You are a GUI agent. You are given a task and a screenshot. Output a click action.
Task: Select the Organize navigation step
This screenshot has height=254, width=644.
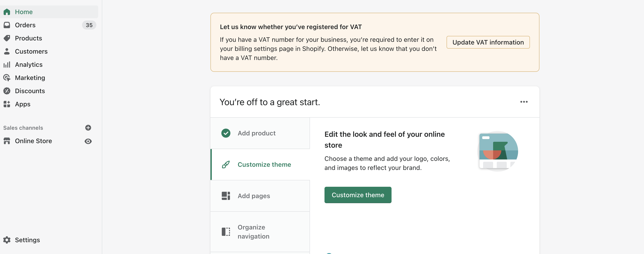pos(260,232)
